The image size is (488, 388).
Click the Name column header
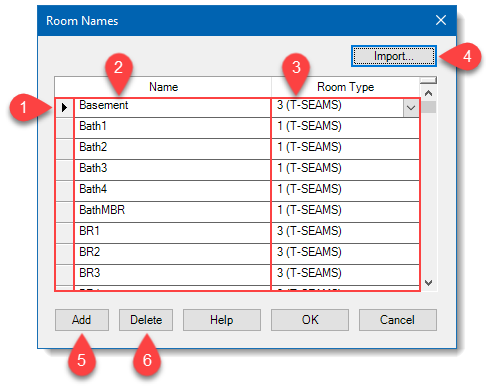[x=163, y=87]
